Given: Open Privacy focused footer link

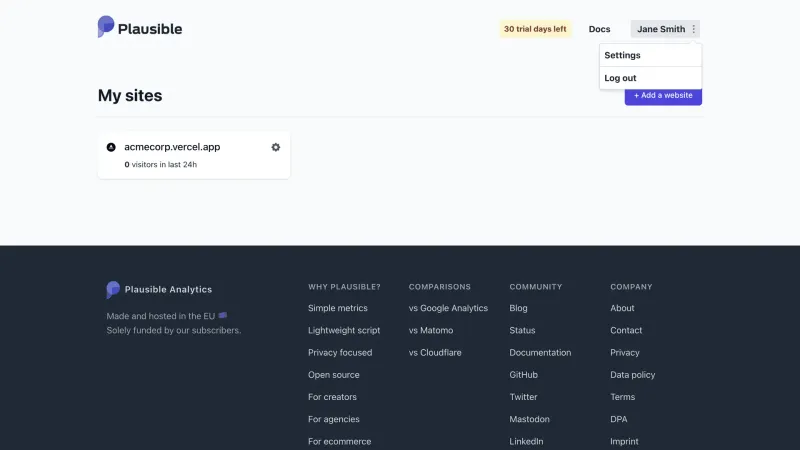Looking at the screenshot, I should click(x=340, y=353).
